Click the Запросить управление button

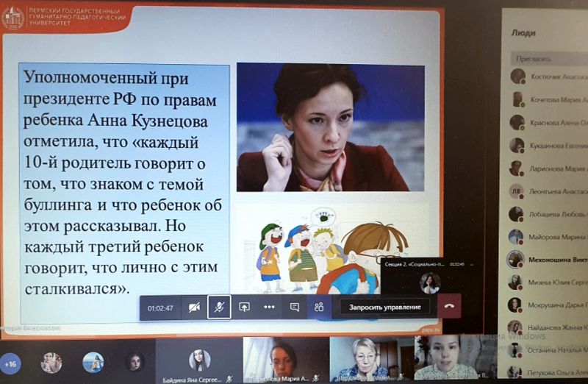click(x=384, y=307)
